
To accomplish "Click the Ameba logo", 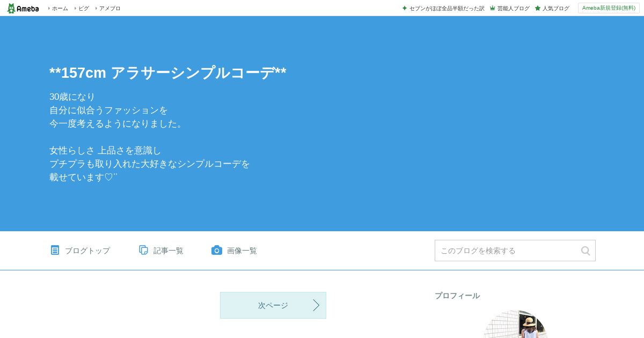I will [23, 8].
